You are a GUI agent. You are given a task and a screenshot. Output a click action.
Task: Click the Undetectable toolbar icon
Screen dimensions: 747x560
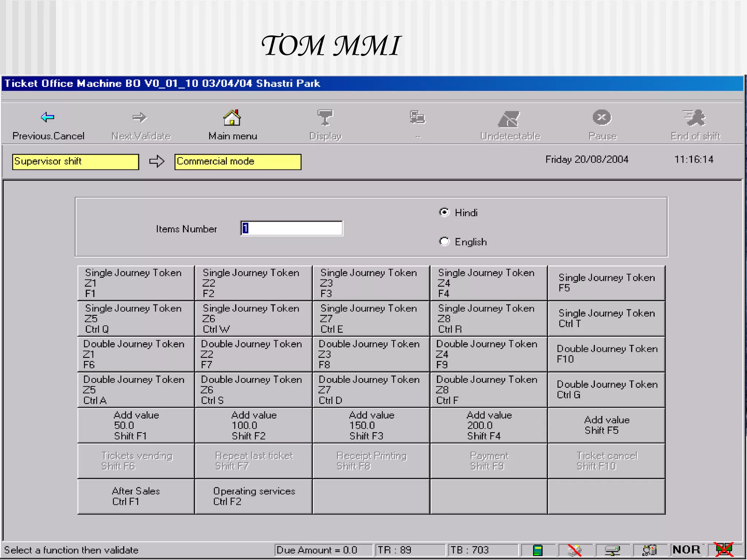coord(509,119)
